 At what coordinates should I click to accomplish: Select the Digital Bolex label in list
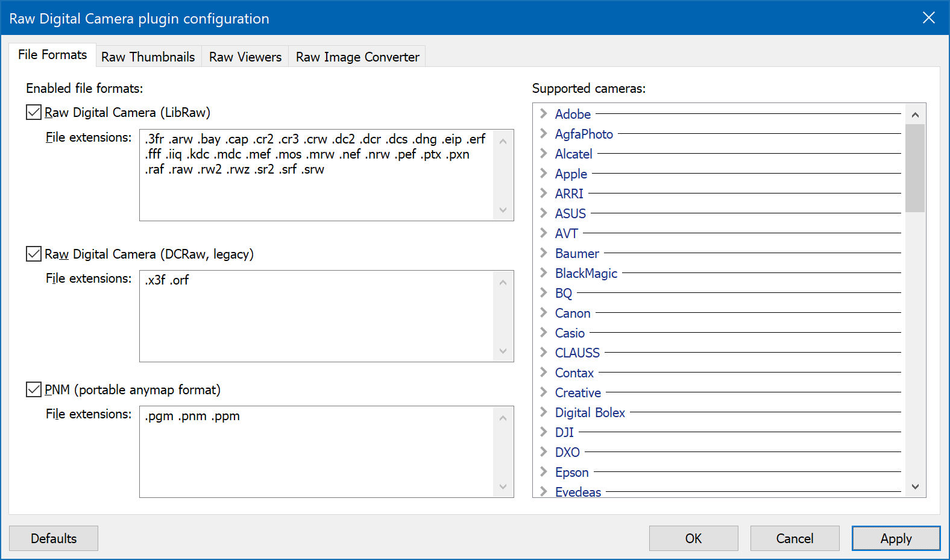pyautogui.click(x=590, y=412)
